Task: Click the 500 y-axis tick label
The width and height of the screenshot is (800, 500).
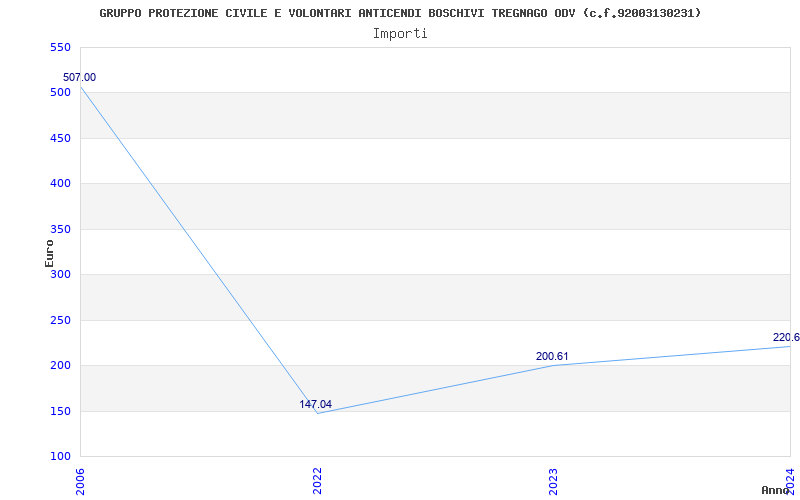Action: click(60, 92)
